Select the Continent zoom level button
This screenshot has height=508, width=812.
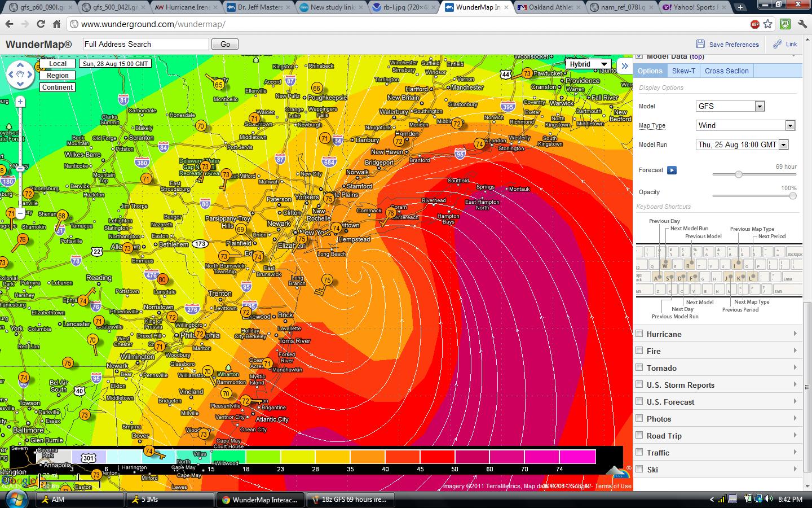(x=58, y=87)
